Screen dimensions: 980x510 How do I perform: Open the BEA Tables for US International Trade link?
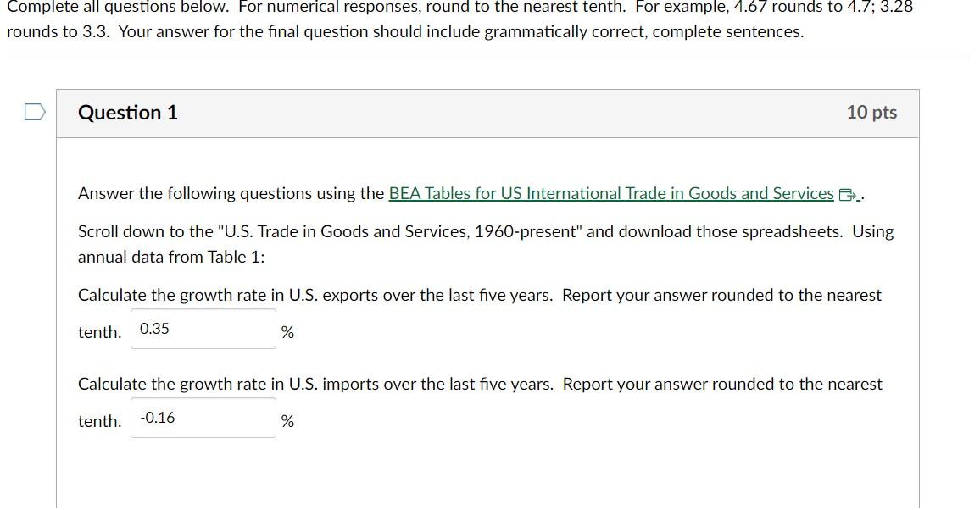tap(610, 193)
